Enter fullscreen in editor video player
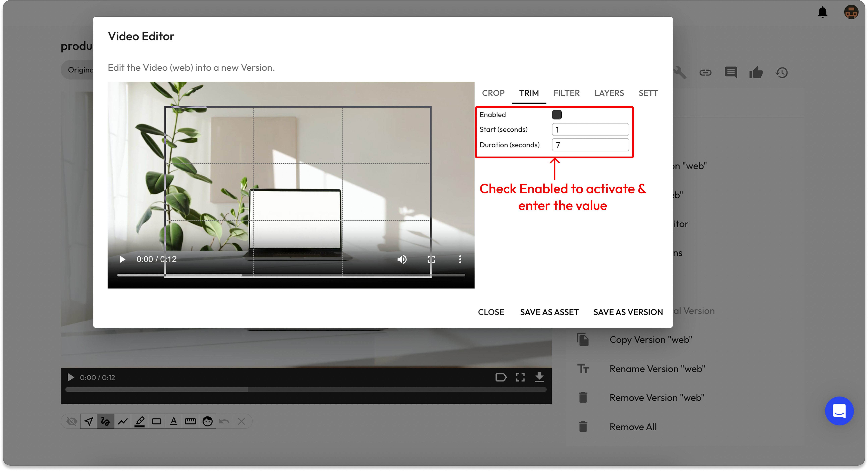 coord(431,259)
